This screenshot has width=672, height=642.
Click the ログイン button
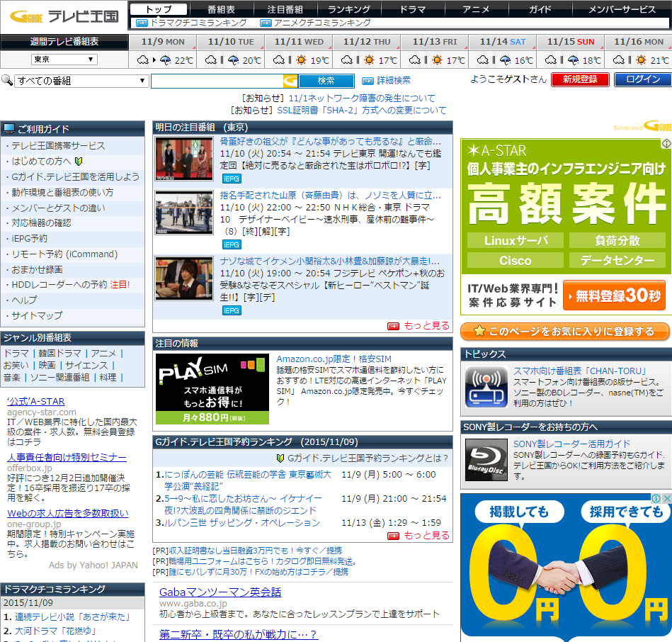pyautogui.click(x=642, y=79)
